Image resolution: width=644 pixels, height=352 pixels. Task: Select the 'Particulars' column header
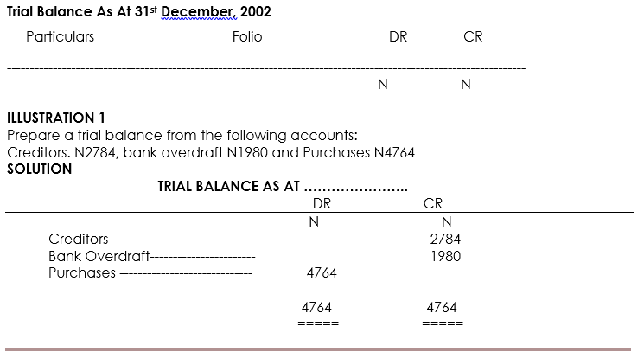coord(60,37)
